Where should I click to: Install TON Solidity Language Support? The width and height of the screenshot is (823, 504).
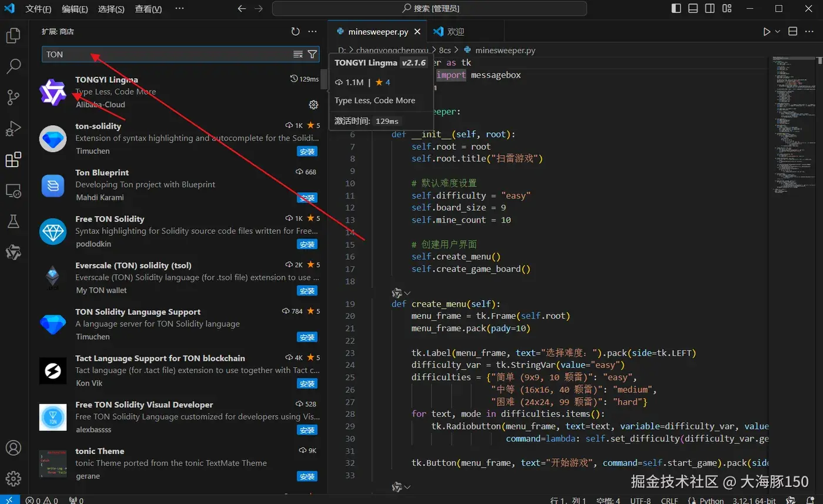pos(307,337)
